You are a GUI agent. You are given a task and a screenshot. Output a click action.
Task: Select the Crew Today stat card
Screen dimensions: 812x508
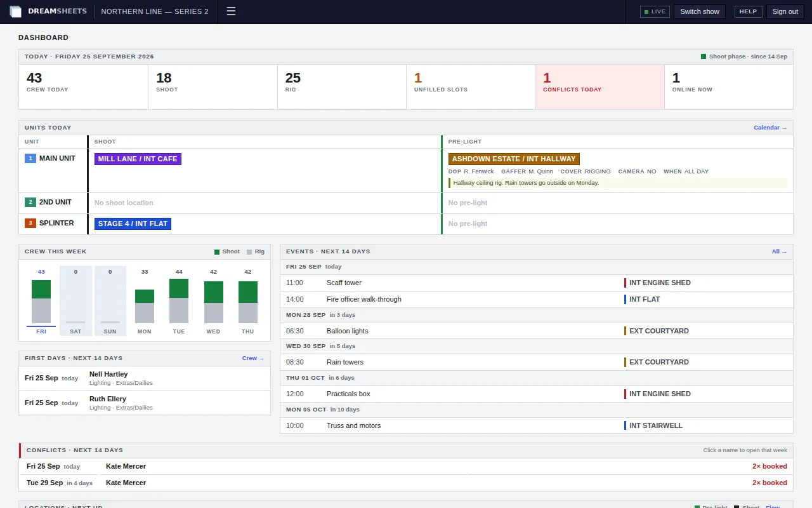(84, 87)
